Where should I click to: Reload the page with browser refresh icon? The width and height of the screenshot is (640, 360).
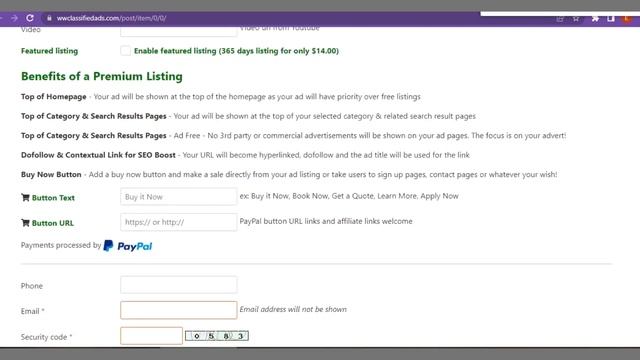coord(30,18)
